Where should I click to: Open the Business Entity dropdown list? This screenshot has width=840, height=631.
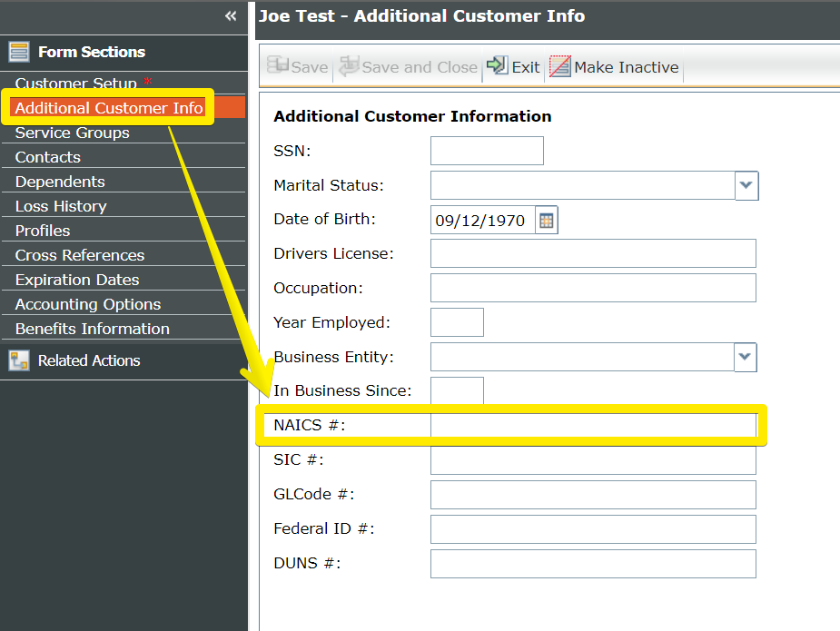(x=745, y=357)
